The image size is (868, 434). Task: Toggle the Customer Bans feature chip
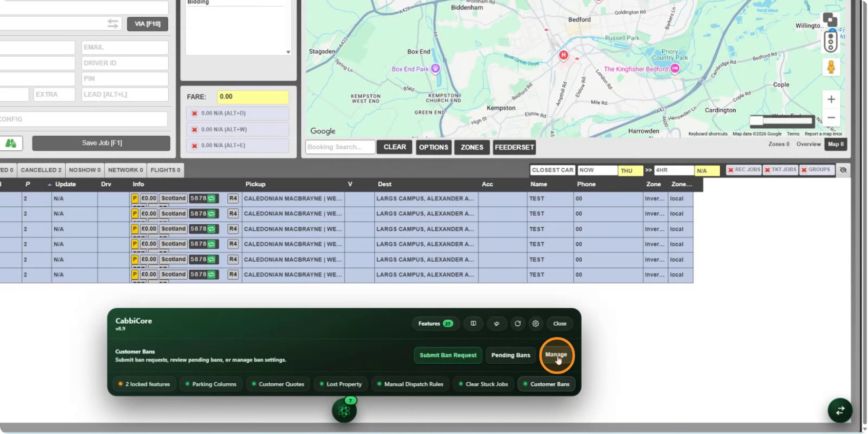pyautogui.click(x=546, y=384)
